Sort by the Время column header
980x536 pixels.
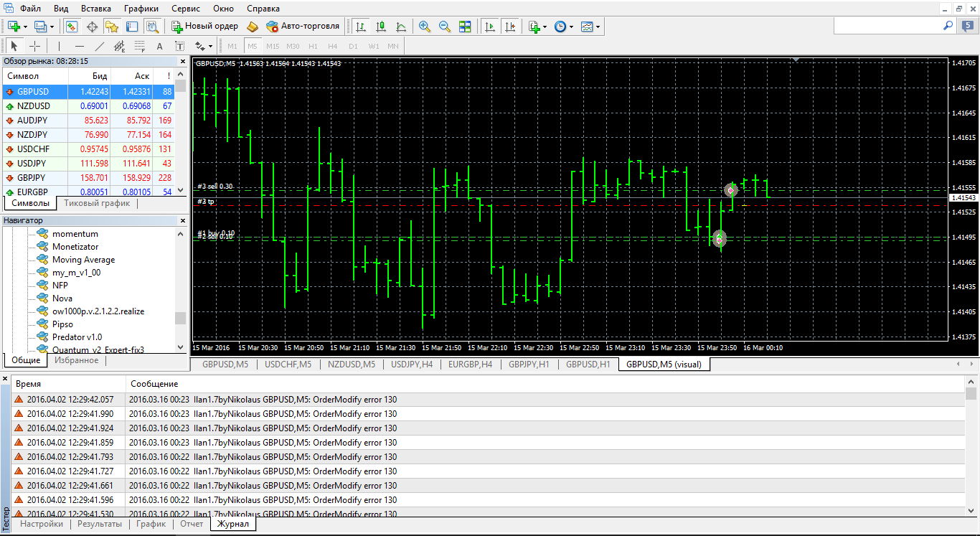(x=68, y=384)
